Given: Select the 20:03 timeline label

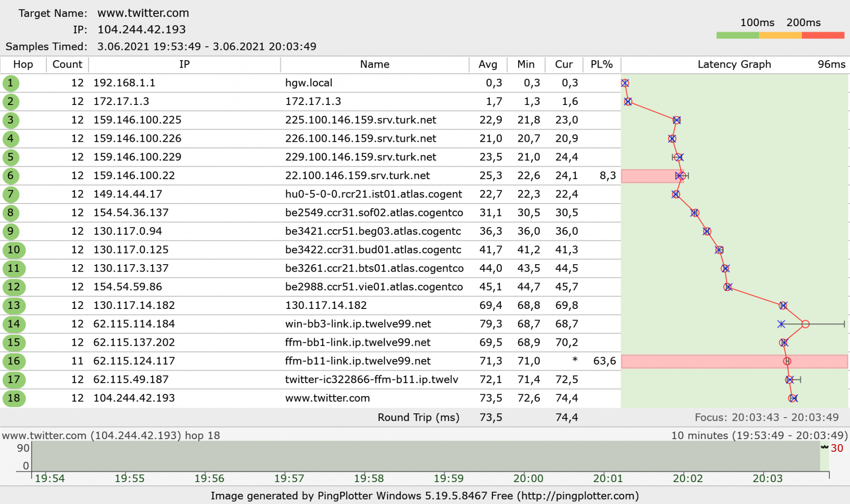Looking at the screenshot, I should (x=767, y=478).
